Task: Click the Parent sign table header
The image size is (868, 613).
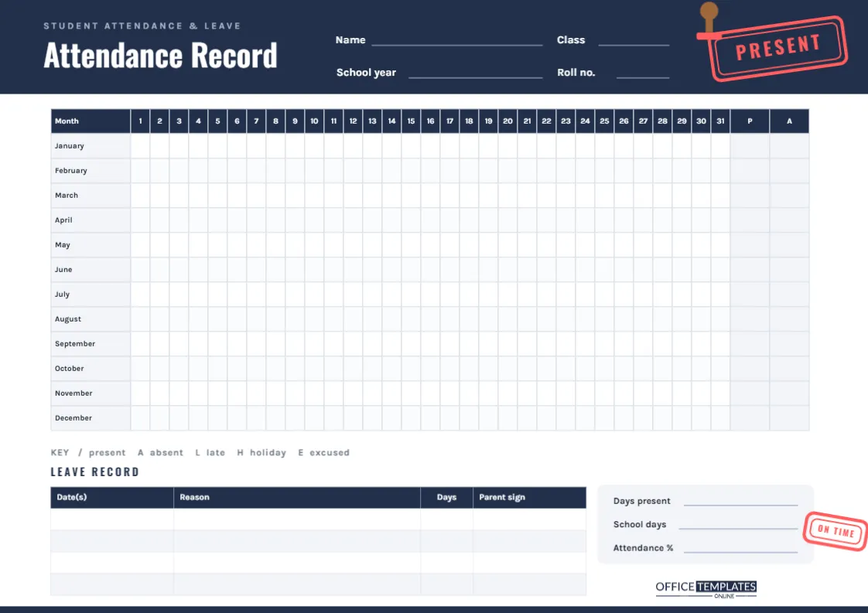Action: point(530,497)
